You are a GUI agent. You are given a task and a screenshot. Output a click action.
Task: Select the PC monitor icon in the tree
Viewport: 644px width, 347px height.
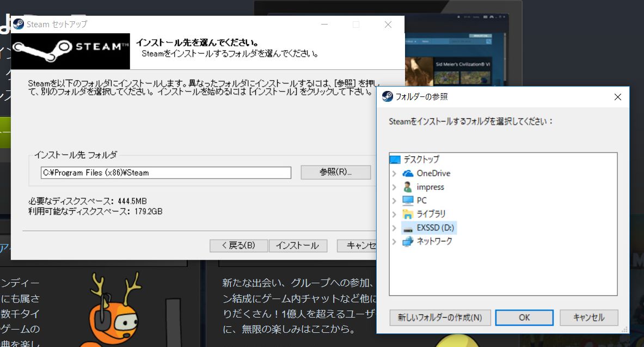(x=407, y=200)
